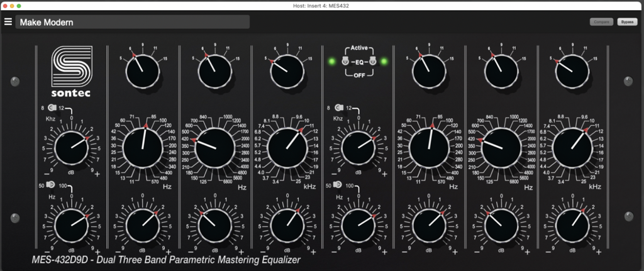Click the right channel low-band gain knob

tap(429, 226)
